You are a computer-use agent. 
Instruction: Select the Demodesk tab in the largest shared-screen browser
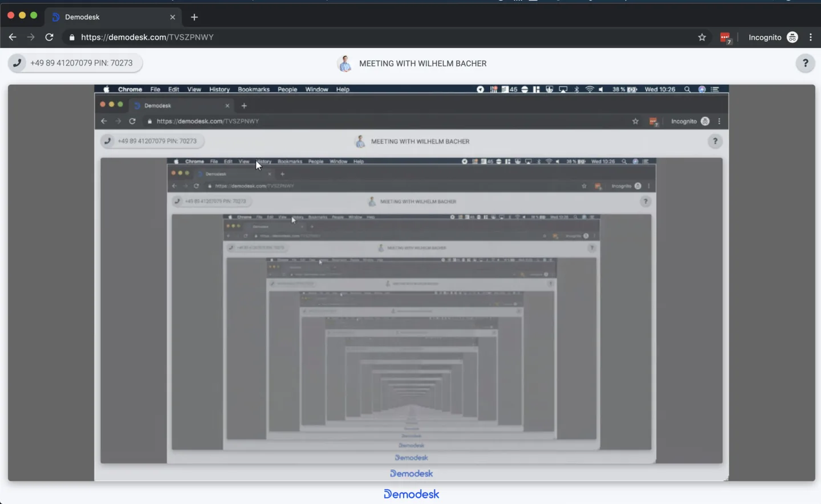pos(182,105)
